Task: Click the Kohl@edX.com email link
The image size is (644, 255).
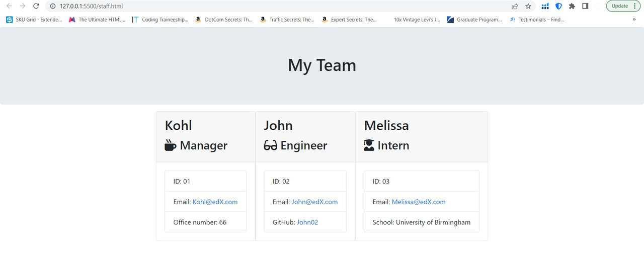Action: click(215, 202)
